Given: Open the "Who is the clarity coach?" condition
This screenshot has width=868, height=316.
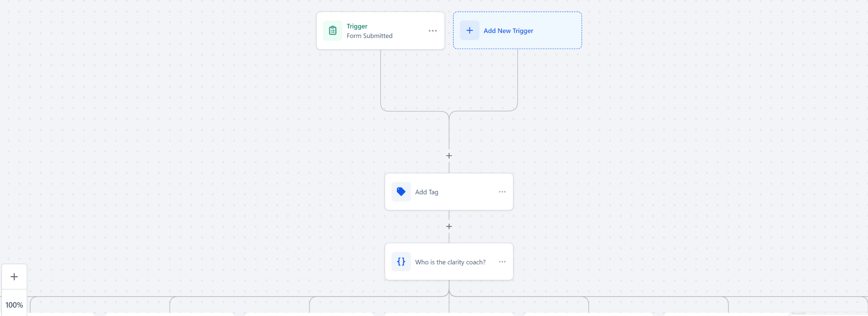Looking at the screenshot, I should (450, 262).
